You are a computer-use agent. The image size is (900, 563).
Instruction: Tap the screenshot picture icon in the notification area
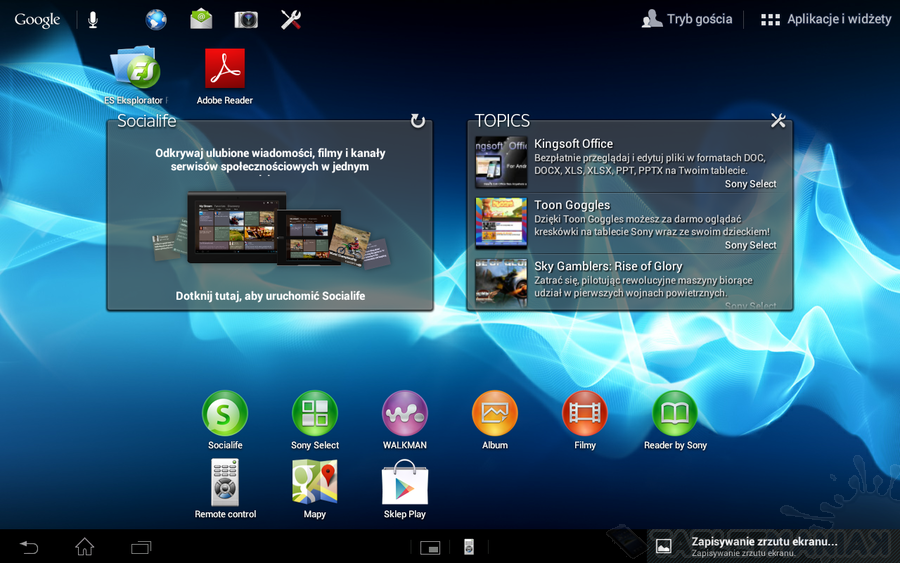pos(664,546)
